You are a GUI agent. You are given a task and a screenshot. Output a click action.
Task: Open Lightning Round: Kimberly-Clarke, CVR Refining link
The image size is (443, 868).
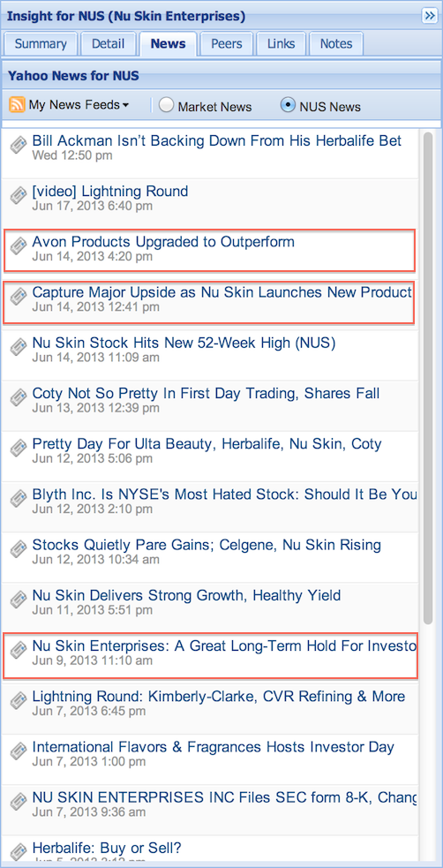219,697
